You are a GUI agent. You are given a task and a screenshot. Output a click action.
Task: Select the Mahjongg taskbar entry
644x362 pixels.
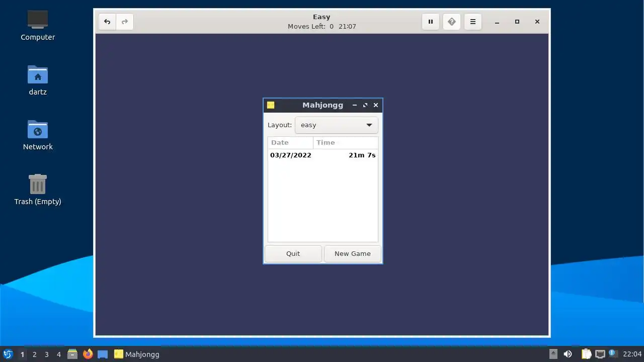137,354
